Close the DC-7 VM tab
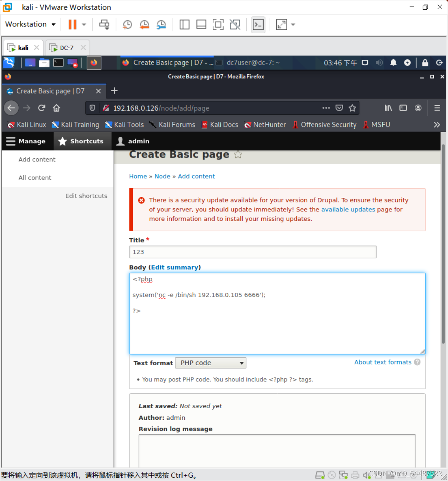448x481 pixels. pyautogui.click(x=83, y=47)
